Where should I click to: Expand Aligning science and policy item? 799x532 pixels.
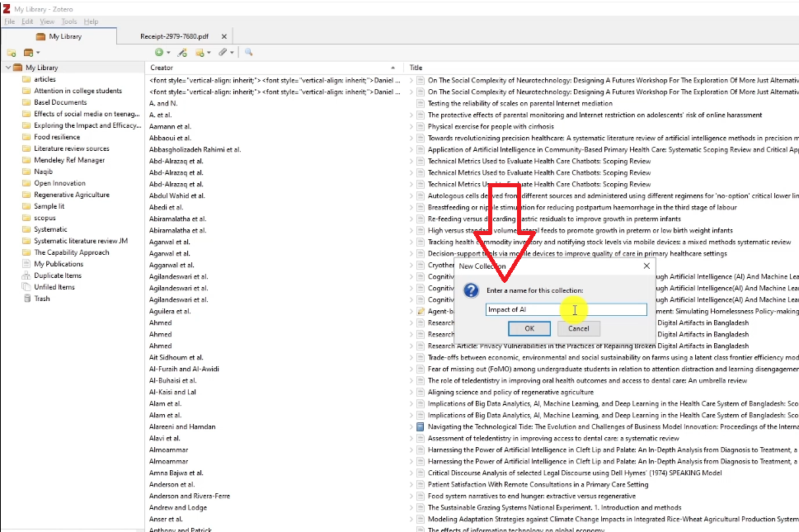(411, 393)
